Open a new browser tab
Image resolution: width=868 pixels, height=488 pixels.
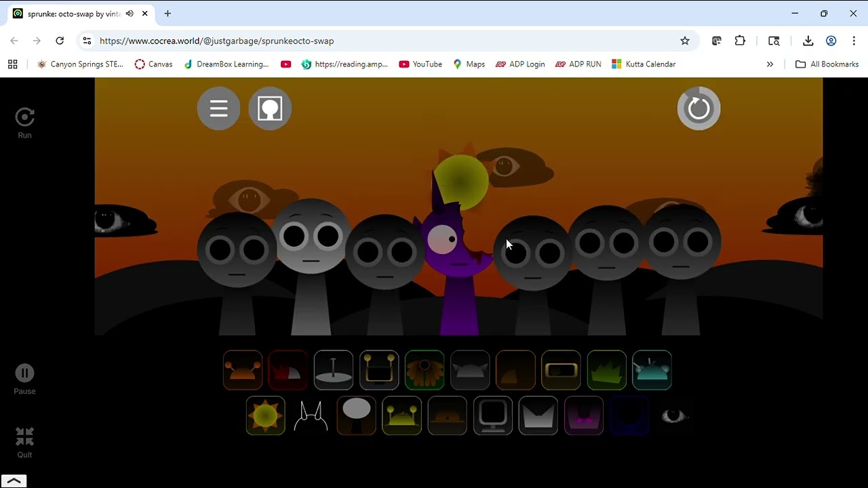click(167, 14)
